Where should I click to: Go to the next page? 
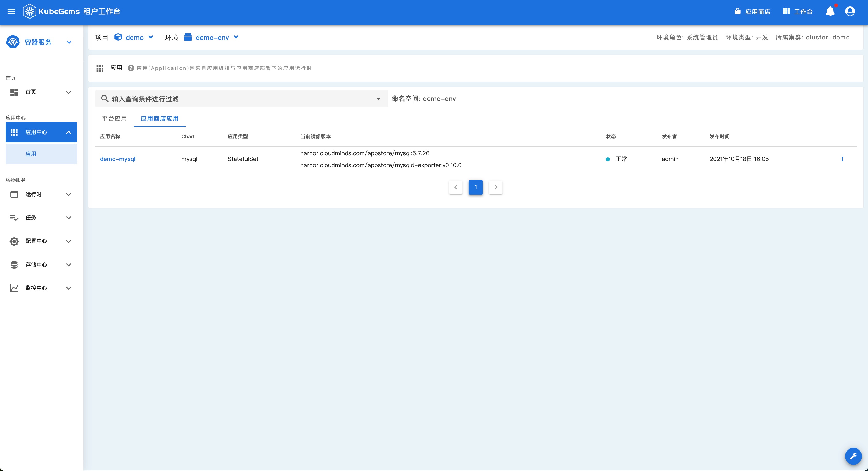click(x=496, y=187)
